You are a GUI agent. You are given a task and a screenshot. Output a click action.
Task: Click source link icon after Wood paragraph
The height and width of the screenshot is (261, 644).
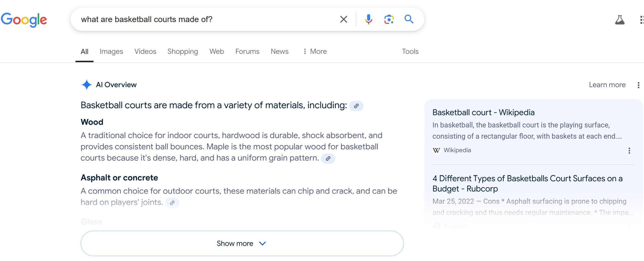pos(328,158)
